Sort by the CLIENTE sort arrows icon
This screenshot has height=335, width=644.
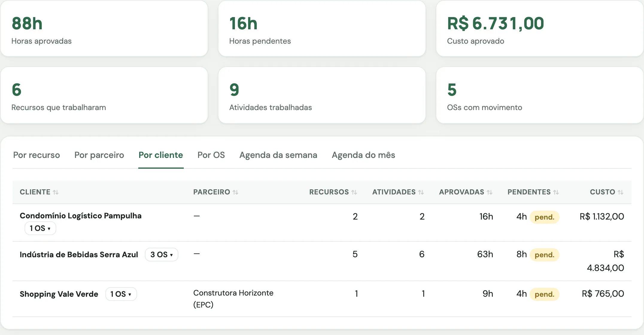(56, 192)
